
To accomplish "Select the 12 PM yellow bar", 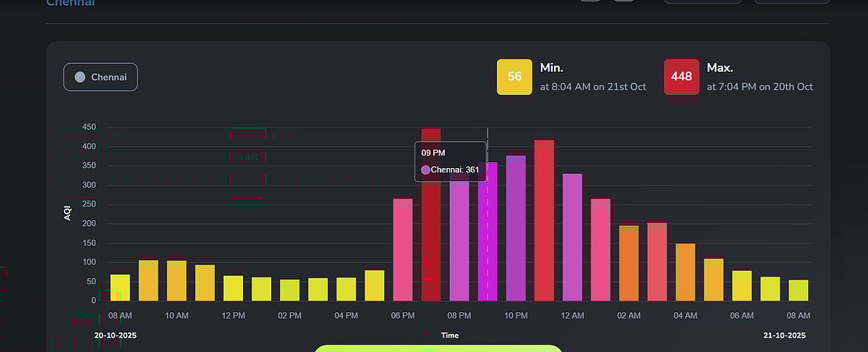I will (x=233, y=288).
